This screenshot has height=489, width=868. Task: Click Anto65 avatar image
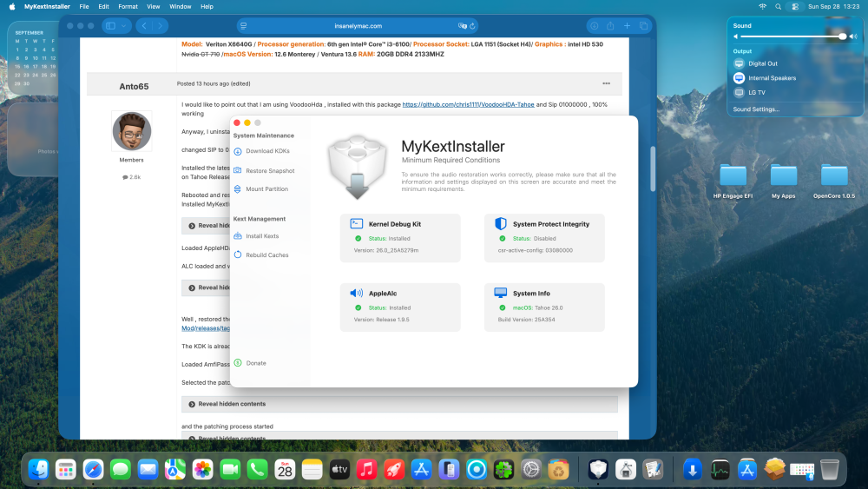[x=132, y=131]
